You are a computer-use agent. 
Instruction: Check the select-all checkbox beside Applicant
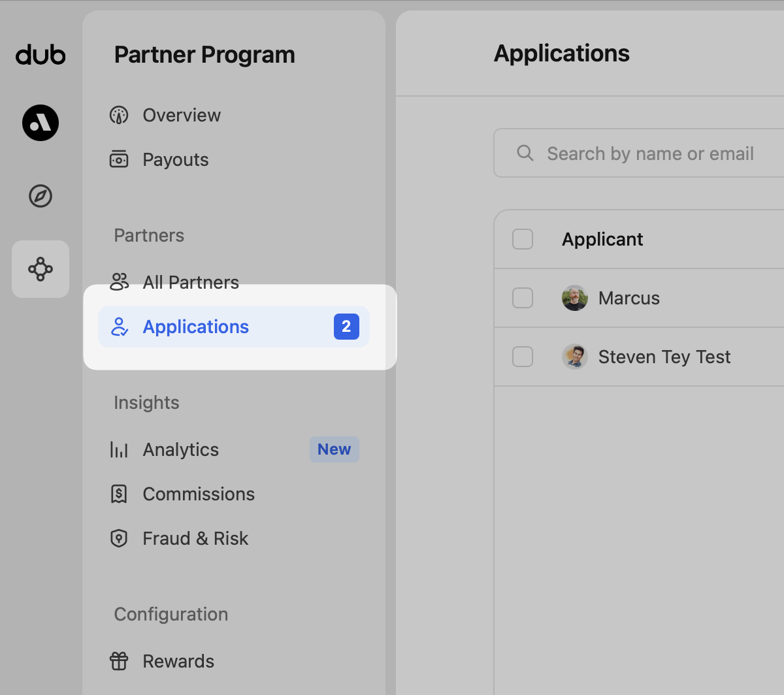point(523,239)
